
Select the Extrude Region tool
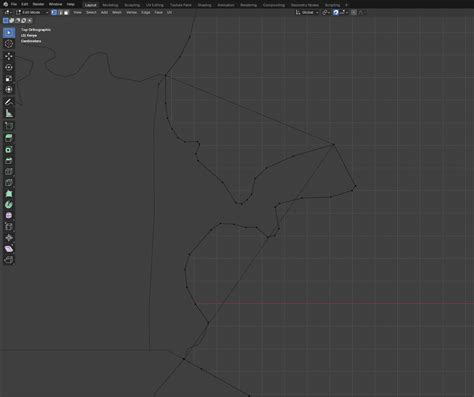9,138
